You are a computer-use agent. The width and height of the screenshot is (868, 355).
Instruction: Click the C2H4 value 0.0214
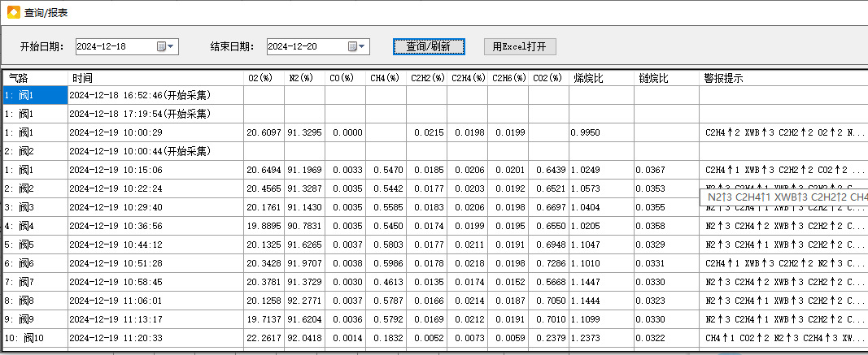click(467, 301)
